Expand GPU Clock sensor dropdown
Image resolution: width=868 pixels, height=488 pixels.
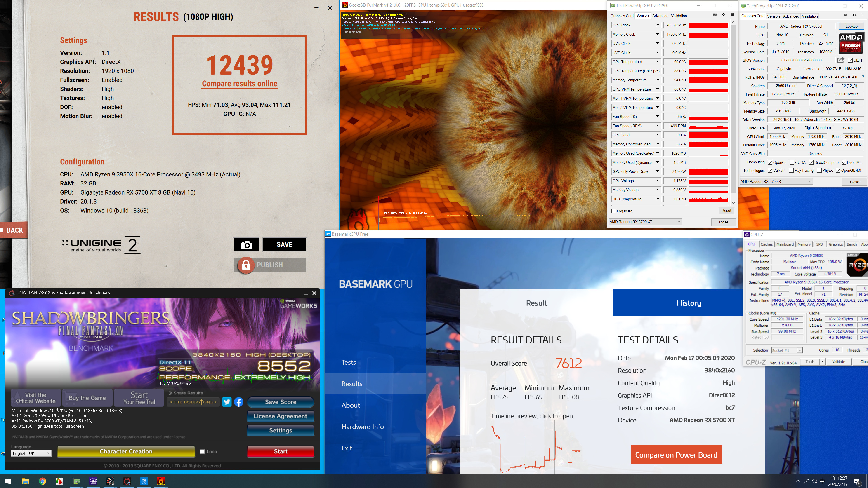click(x=657, y=25)
